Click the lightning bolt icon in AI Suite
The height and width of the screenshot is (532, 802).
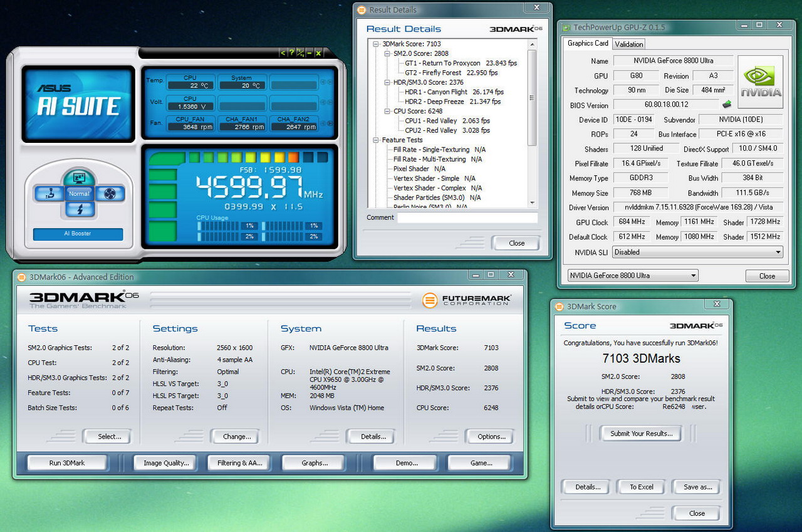pyautogui.click(x=80, y=210)
